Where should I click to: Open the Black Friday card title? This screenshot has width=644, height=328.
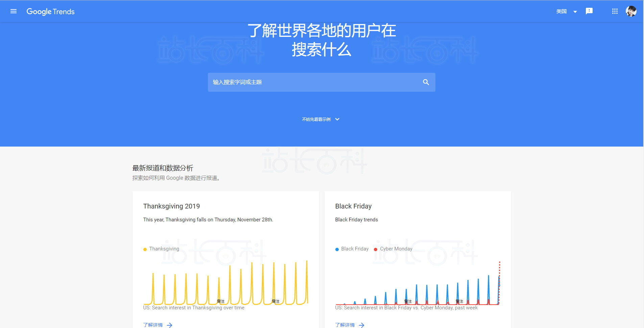point(353,206)
